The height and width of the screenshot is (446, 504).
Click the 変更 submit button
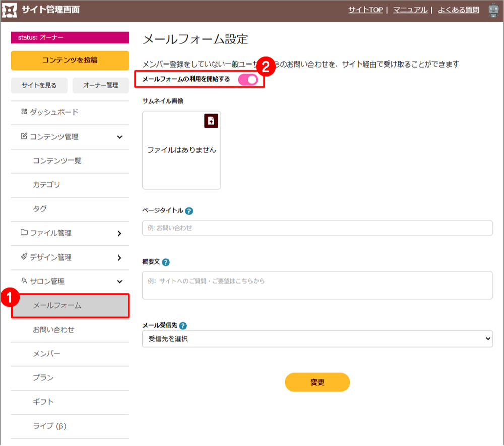pyautogui.click(x=317, y=383)
